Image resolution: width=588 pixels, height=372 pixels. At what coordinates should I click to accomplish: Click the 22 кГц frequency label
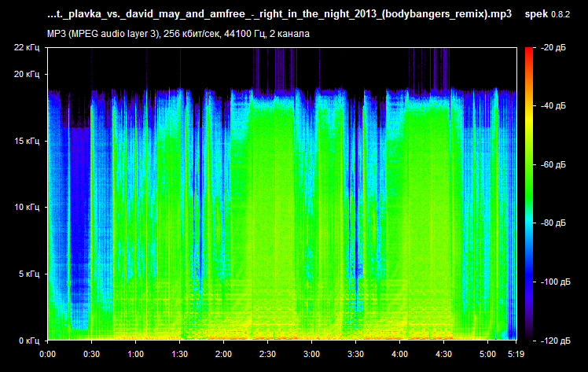[27, 47]
